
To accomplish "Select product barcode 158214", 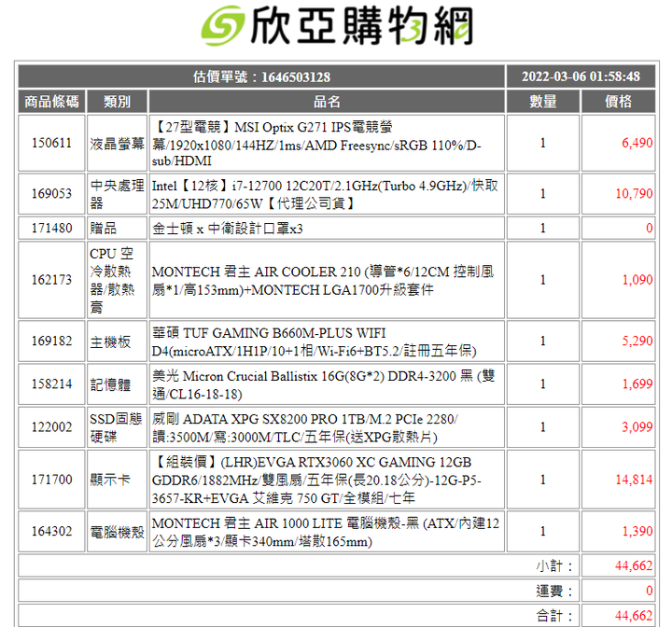I will click(51, 384).
